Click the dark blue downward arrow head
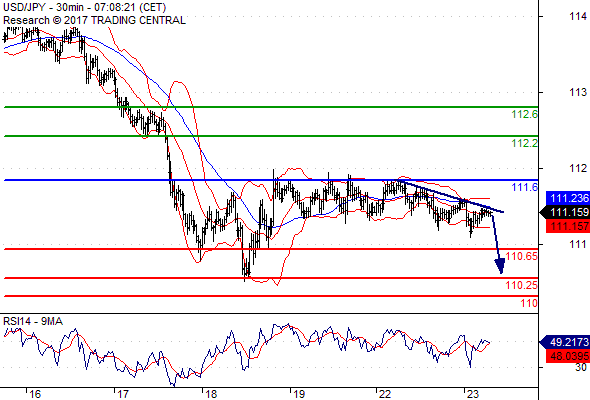590x400 pixels. point(500,266)
